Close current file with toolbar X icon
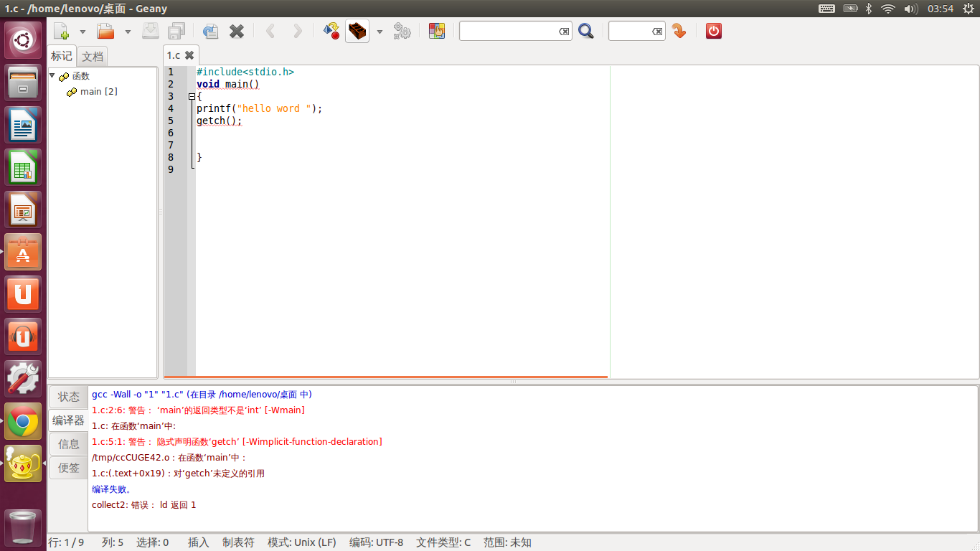This screenshot has height=551, width=980. point(237,32)
